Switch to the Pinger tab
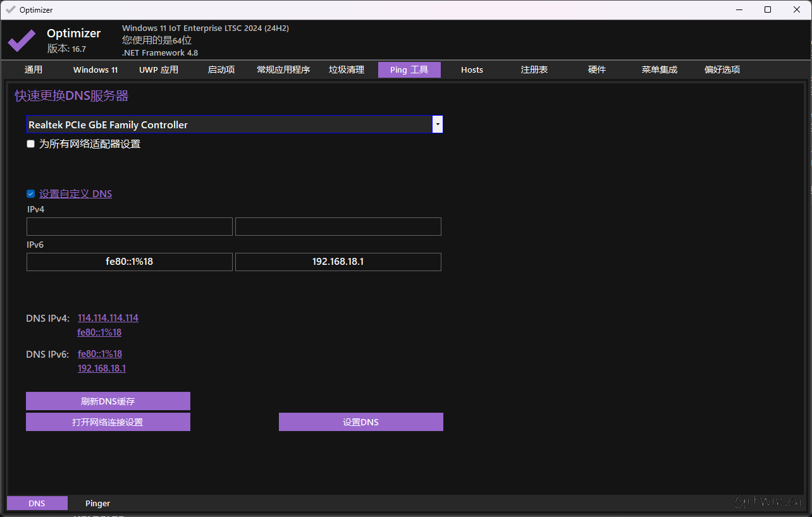 [x=97, y=503]
